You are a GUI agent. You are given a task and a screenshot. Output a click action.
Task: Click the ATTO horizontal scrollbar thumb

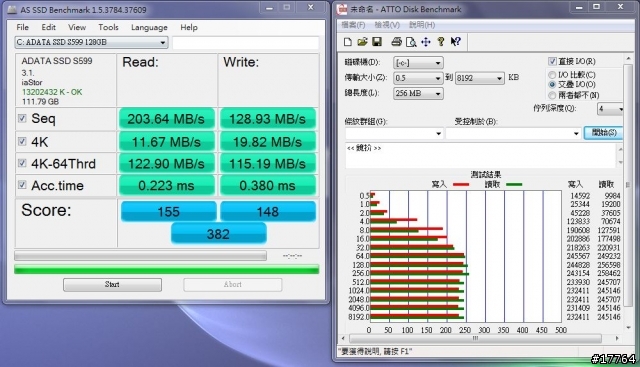pyautogui.click(x=476, y=338)
